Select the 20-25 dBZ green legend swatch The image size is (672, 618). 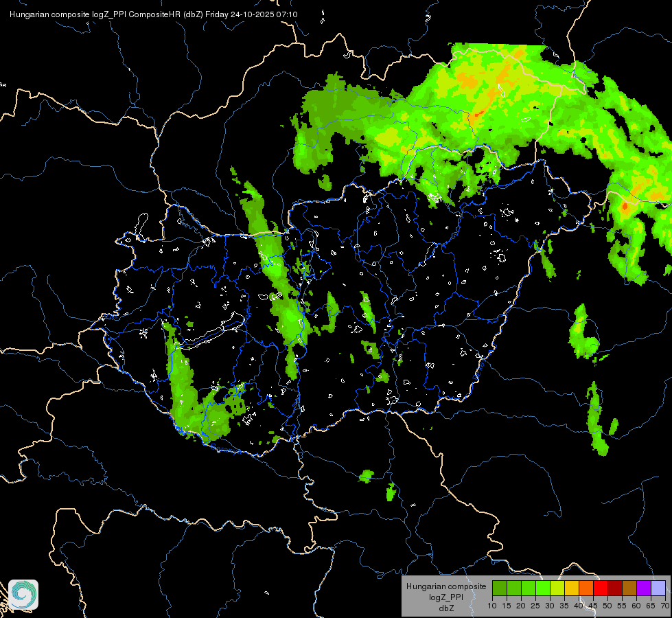click(x=529, y=588)
